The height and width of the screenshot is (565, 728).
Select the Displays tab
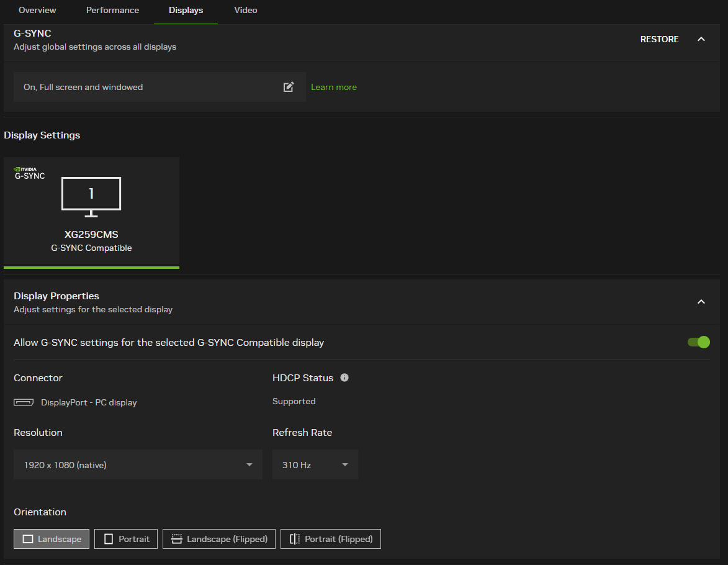[x=186, y=10]
